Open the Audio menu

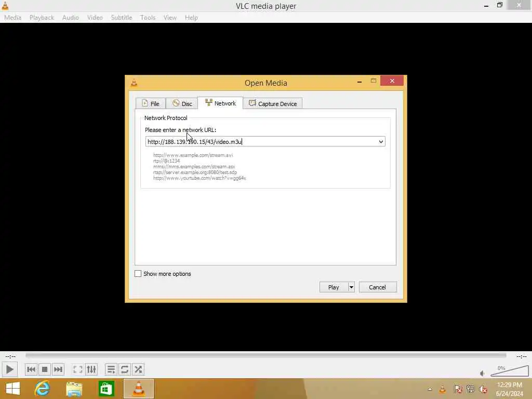[x=71, y=18]
